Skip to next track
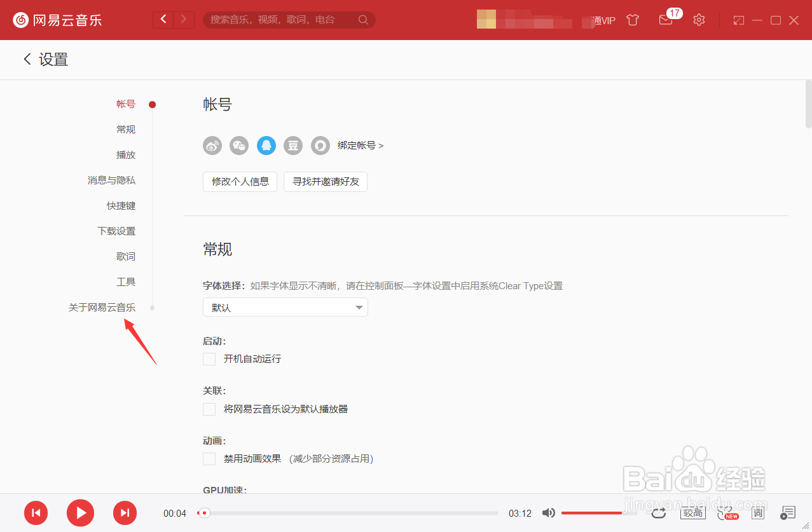The width and height of the screenshot is (812, 532). pyautogui.click(x=125, y=513)
